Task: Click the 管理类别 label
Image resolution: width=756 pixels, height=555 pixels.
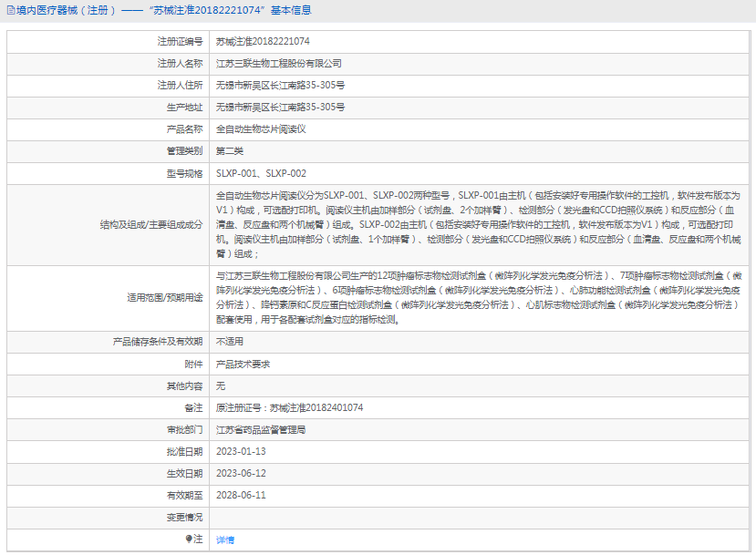Action: point(184,151)
